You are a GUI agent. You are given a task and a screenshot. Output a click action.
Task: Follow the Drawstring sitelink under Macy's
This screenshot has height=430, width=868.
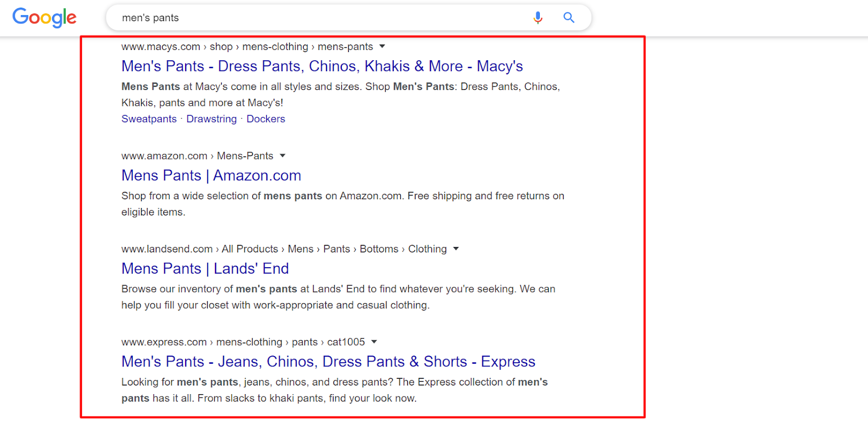click(x=212, y=119)
